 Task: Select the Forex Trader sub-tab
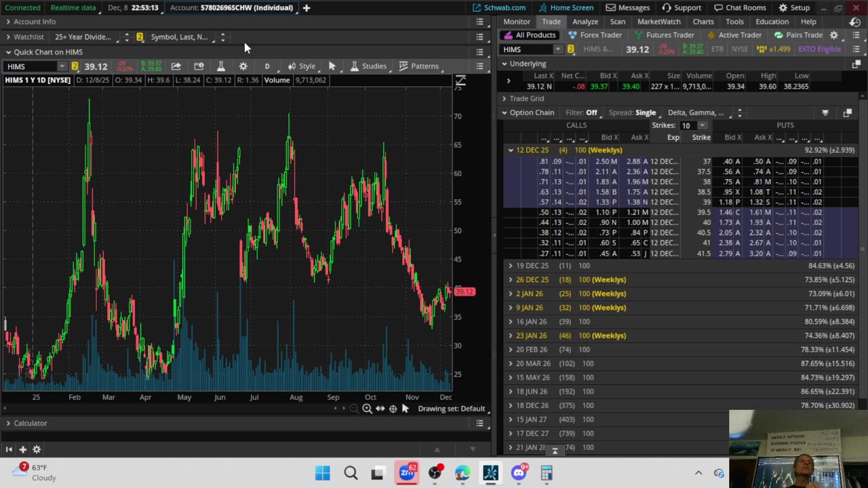tap(595, 35)
